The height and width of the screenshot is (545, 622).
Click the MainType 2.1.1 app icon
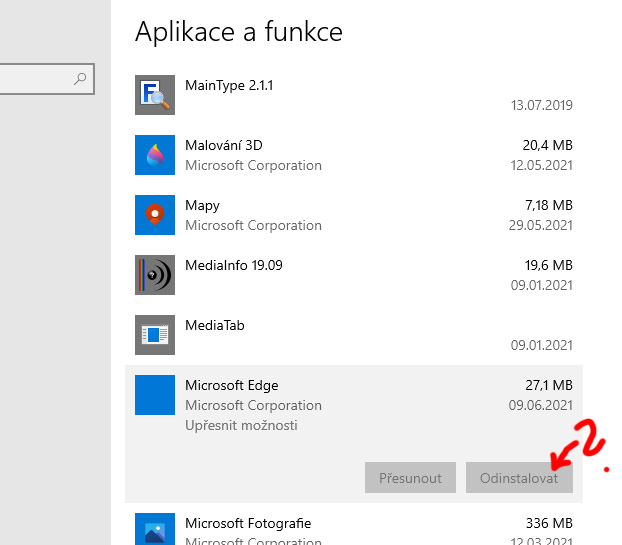pos(155,95)
